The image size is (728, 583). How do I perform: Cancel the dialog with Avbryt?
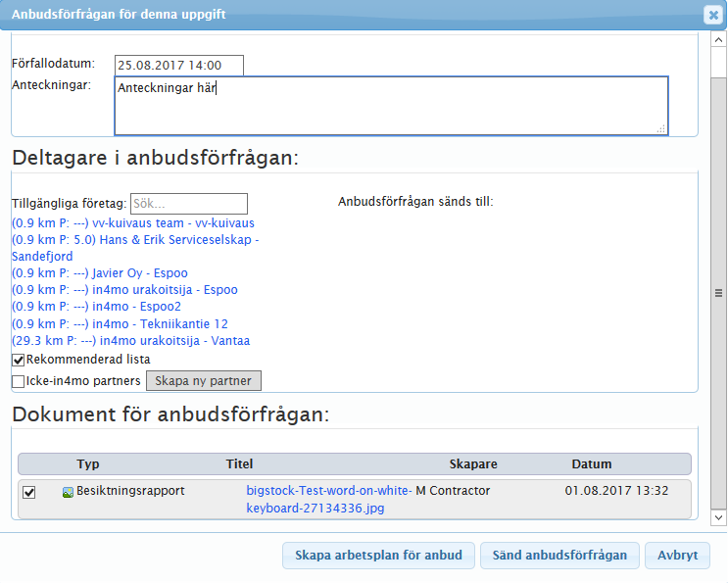[x=677, y=556]
